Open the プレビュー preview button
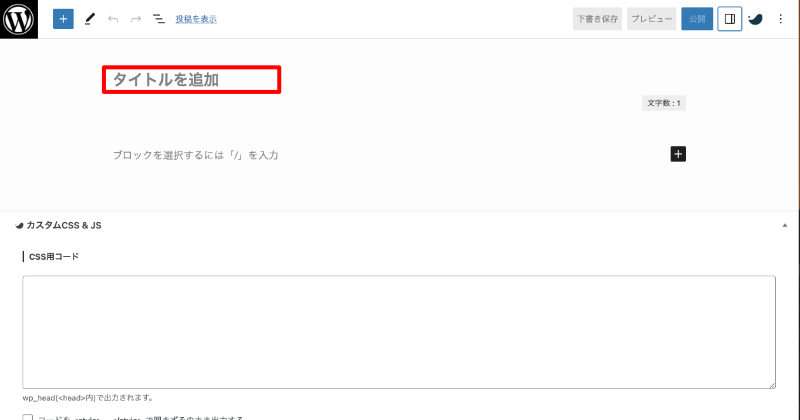 pyautogui.click(x=652, y=19)
